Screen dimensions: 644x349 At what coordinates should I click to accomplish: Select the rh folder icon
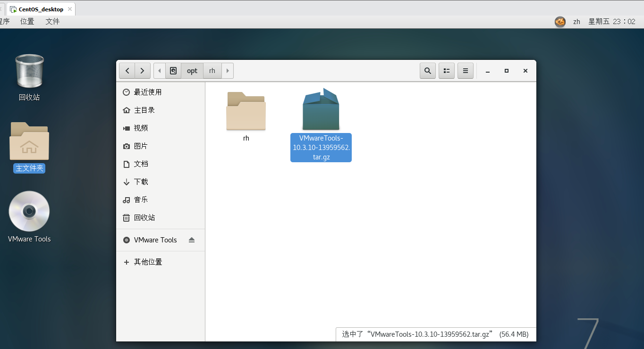246,111
